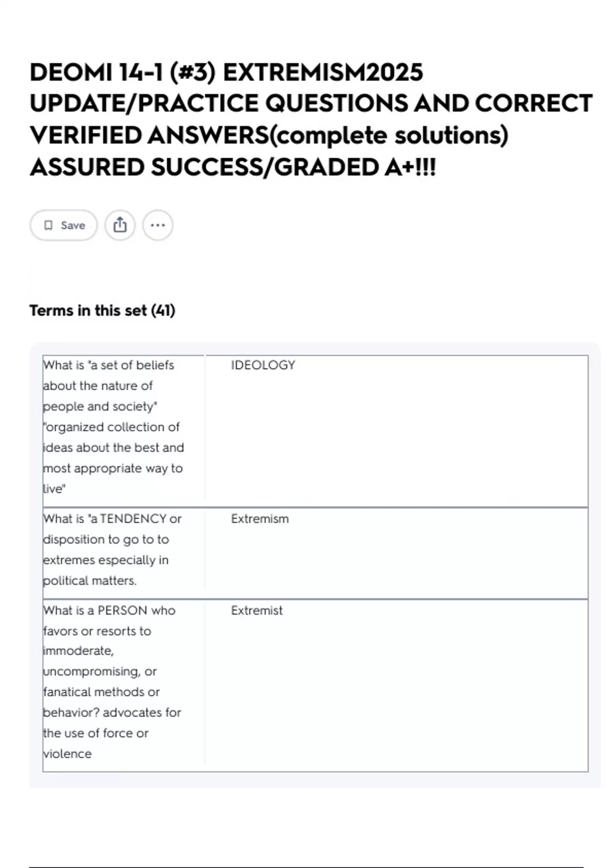Open the share options icon

click(120, 225)
